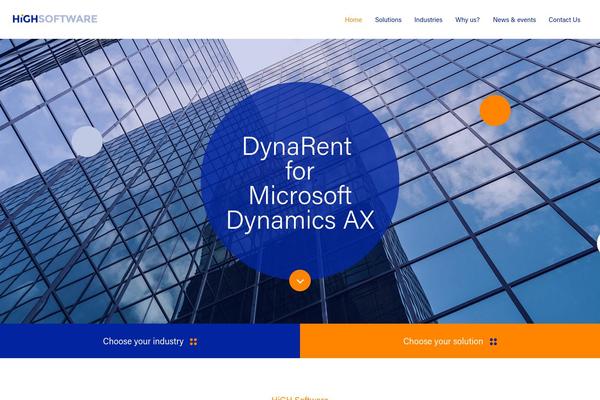Viewport: 600px width, 400px height.
Task: Open the Industries menu
Action: point(428,20)
